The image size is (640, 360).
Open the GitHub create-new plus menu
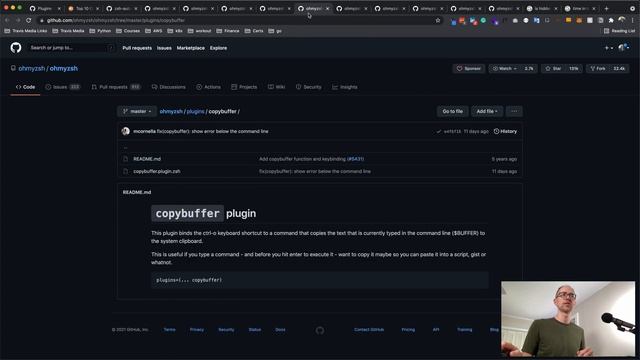click(x=609, y=48)
